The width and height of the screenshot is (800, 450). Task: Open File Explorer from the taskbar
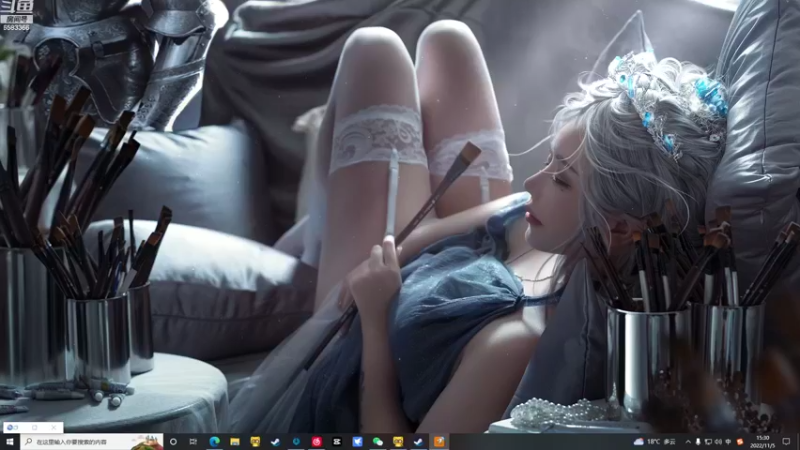pos(235,442)
